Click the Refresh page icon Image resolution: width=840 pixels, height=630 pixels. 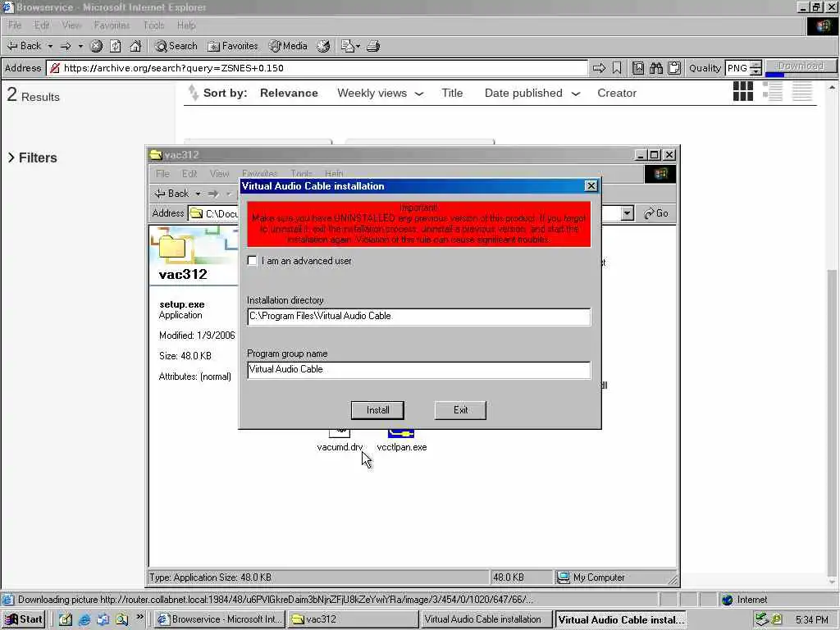116,46
